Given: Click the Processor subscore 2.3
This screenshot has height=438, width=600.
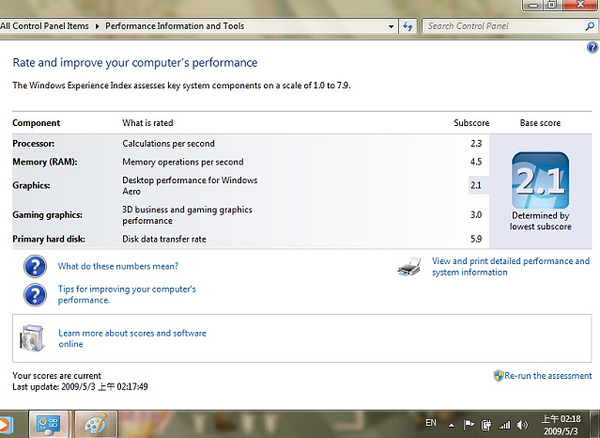Looking at the screenshot, I should (476, 143).
